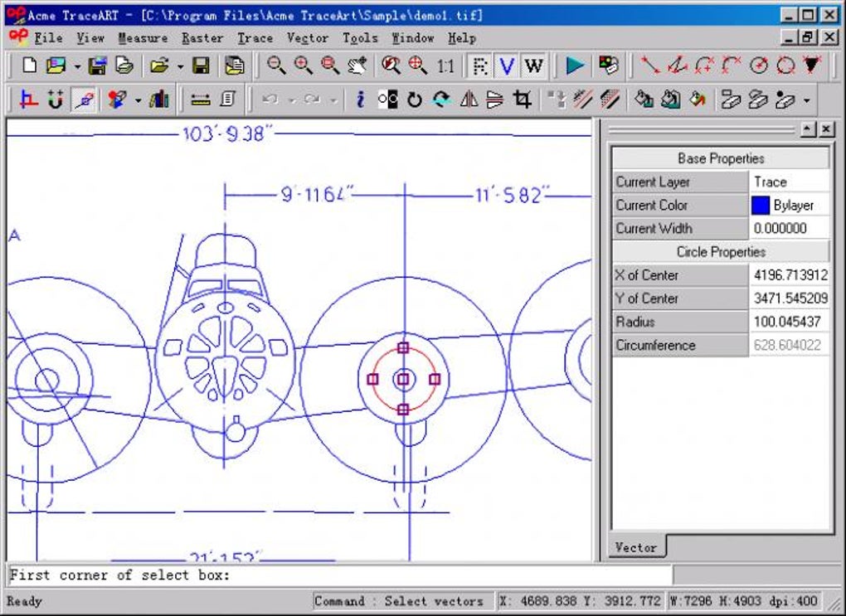This screenshot has width=846, height=616.
Task: Open dropdown beside the shapes paint icon
Action: pyautogui.click(x=138, y=100)
